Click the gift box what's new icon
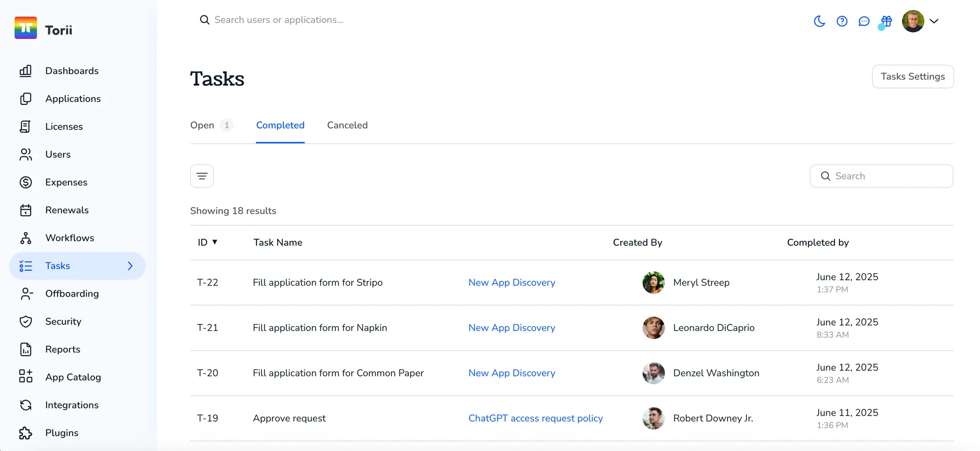The width and height of the screenshot is (980, 451). [x=886, y=21]
